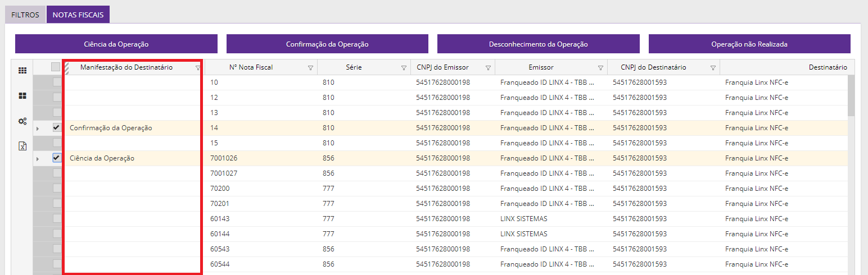Uncheck the checkbox for nota fiscal 14
The image size is (868, 275).
[x=56, y=127]
